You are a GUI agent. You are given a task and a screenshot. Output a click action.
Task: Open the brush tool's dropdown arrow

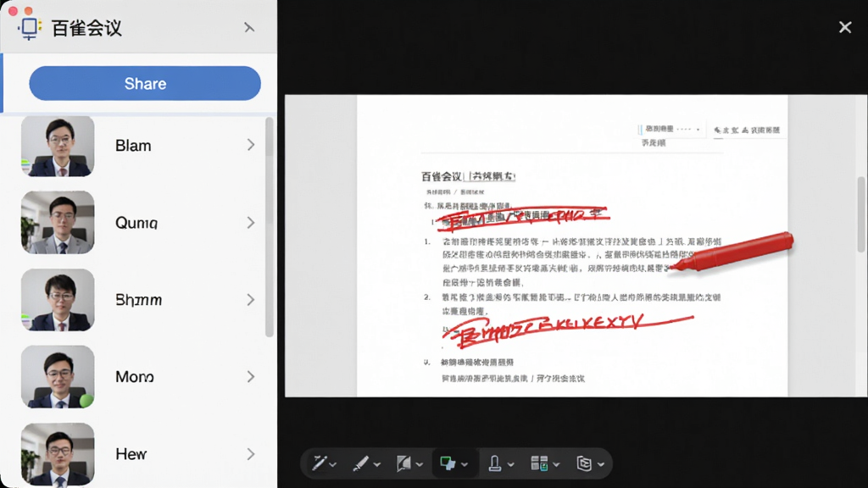click(377, 465)
